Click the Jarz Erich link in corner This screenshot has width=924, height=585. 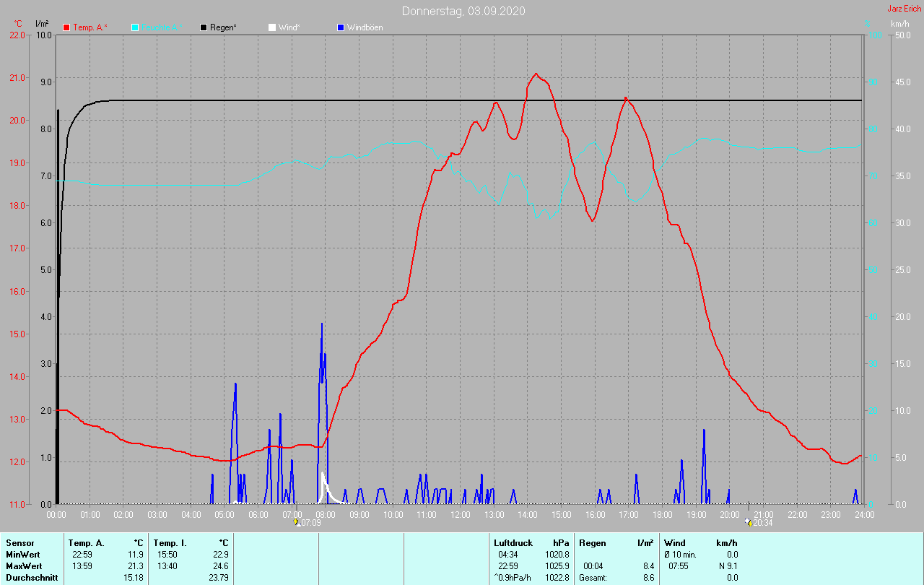[x=904, y=9]
